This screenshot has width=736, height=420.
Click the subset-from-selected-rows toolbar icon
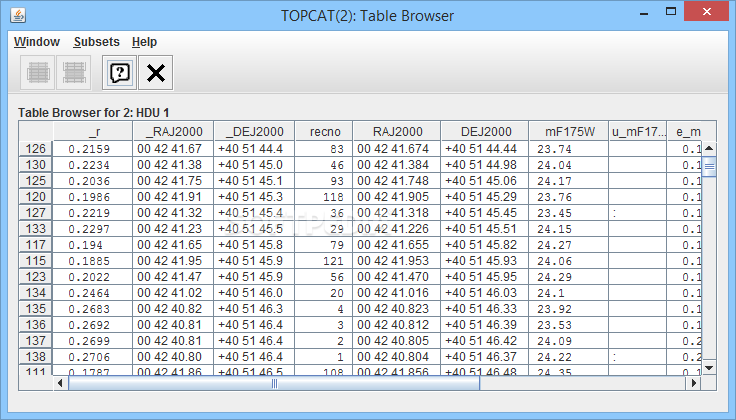coord(38,73)
